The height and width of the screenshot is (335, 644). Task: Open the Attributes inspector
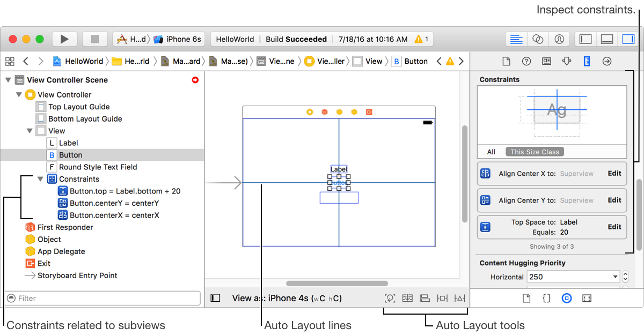pyautogui.click(x=566, y=61)
